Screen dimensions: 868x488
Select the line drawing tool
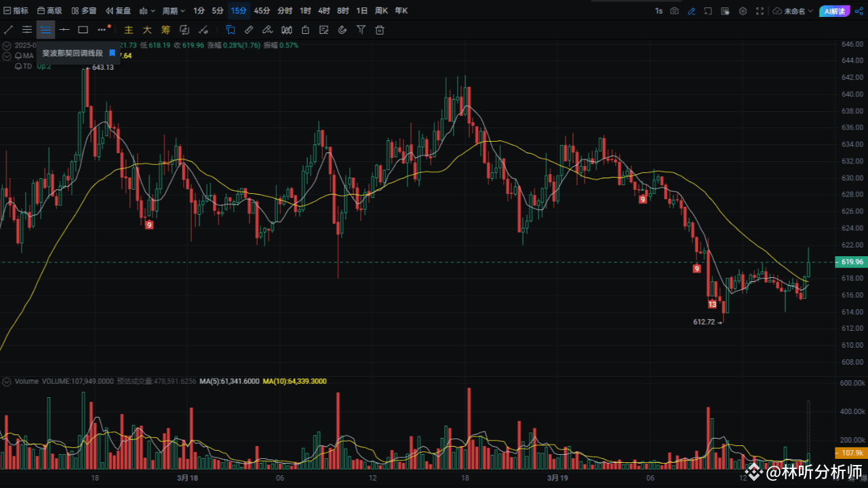(8, 29)
